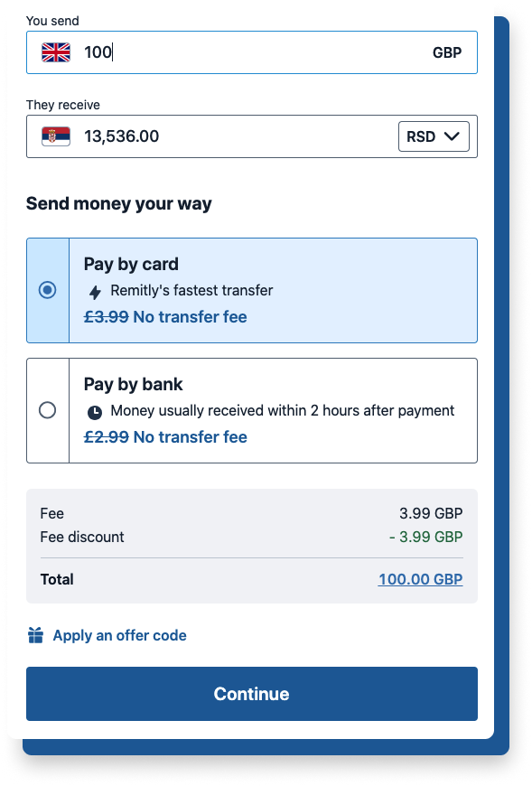Image resolution: width=532 pixels, height=786 pixels.
Task: Click the chevron arrow beside RSD
Action: 452,136
